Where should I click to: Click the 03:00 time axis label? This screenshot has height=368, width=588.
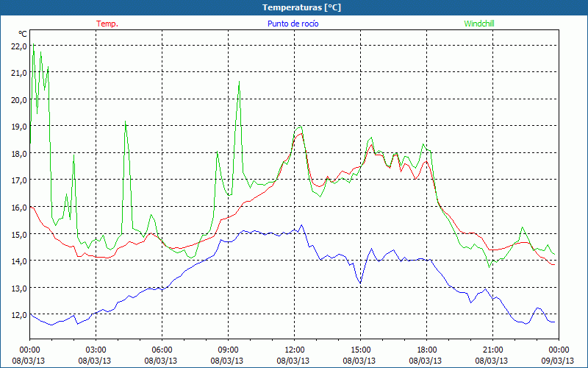click(x=96, y=350)
